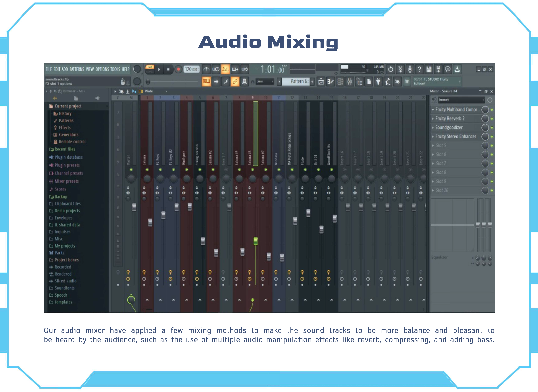Open the Wide mixer layout dropdown

pos(156,91)
